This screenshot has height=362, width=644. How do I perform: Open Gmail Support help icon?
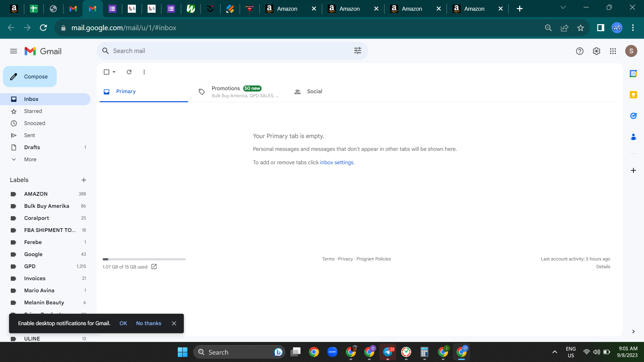pyautogui.click(x=580, y=51)
